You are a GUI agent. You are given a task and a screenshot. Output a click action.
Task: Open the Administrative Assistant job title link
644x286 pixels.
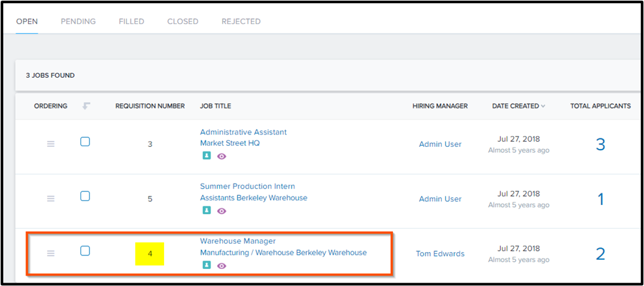pyautogui.click(x=243, y=132)
